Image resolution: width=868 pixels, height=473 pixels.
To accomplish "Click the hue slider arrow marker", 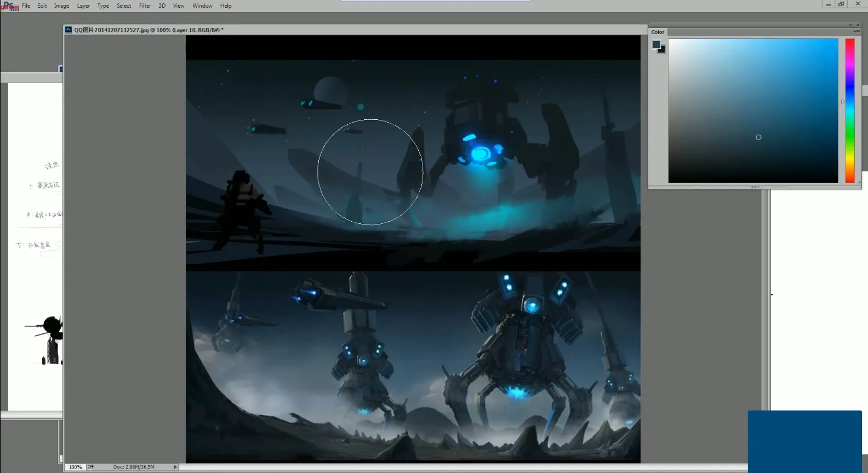I will pyautogui.click(x=843, y=101).
